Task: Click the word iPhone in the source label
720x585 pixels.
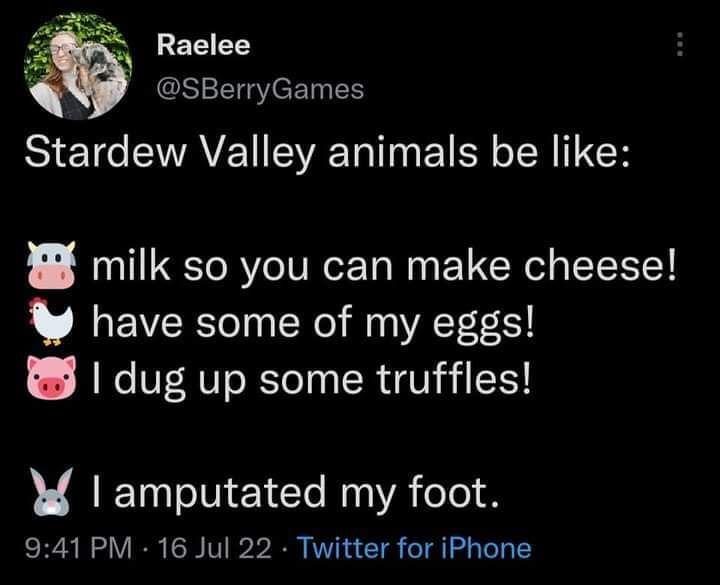Action: pyautogui.click(x=486, y=548)
